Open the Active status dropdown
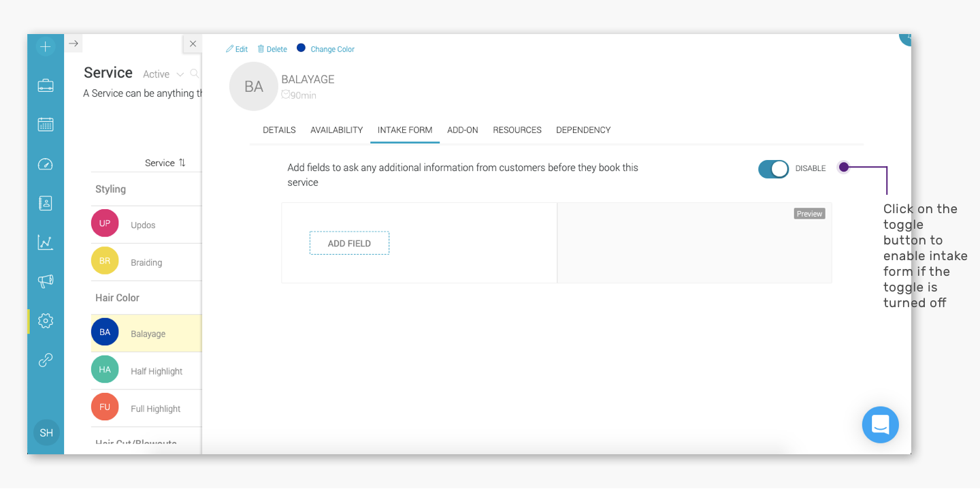980x489 pixels. tap(163, 74)
